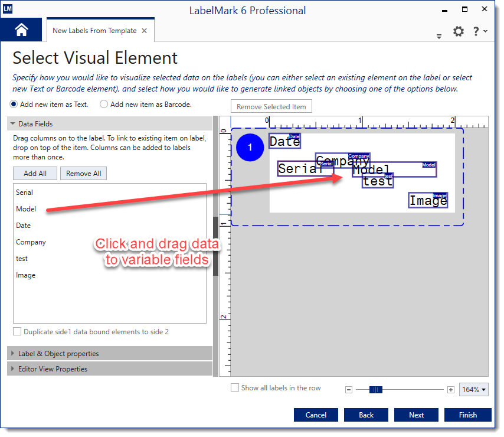Click the Add All button
Viewport: 504px width, 437px height.
coord(35,174)
